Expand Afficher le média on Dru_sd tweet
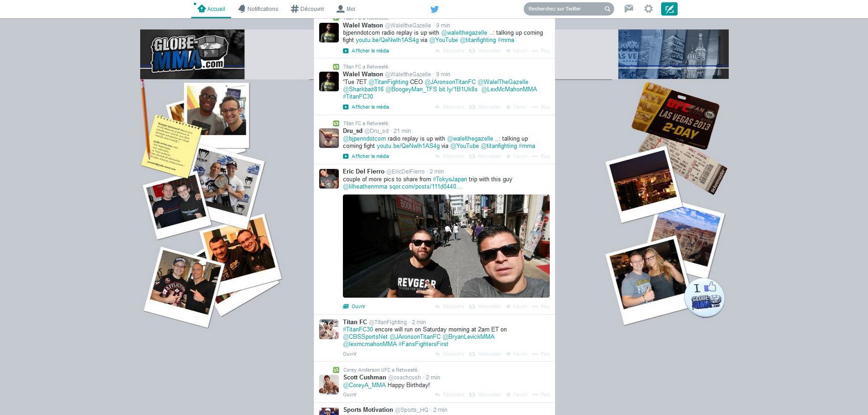The height and width of the screenshot is (415, 868). [370, 156]
